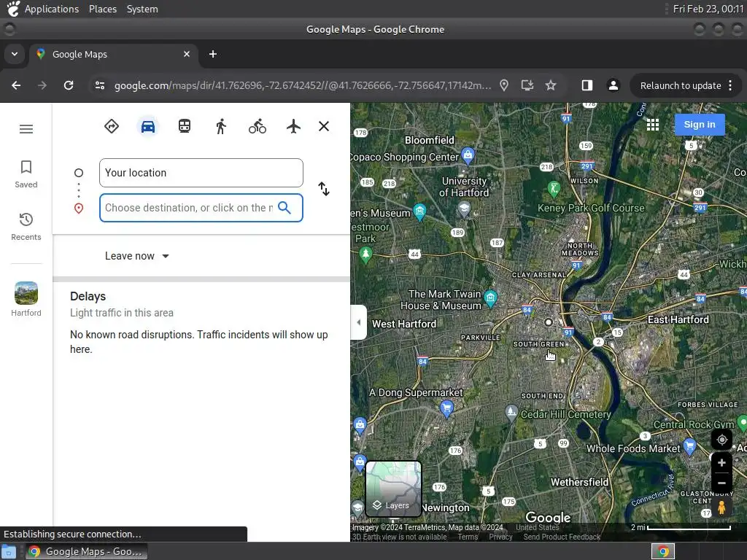Image resolution: width=747 pixels, height=560 pixels.
Task: Go back in Chrome
Action: (16, 85)
